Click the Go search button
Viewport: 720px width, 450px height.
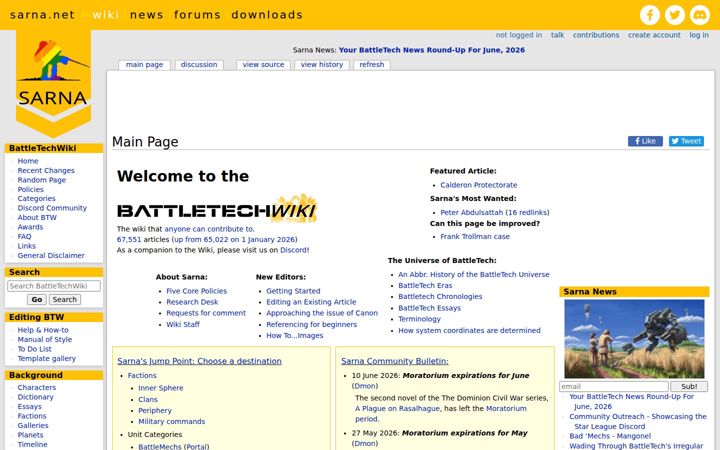click(37, 299)
